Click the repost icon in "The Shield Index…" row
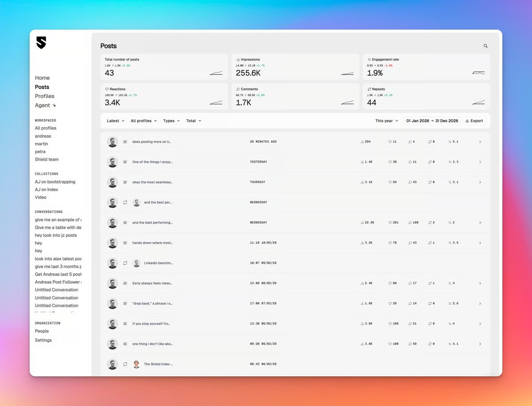The width and height of the screenshot is (532, 406). coord(125,364)
